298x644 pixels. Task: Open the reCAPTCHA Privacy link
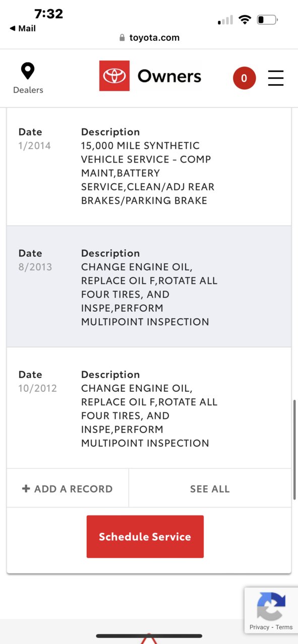pos(259,627)
